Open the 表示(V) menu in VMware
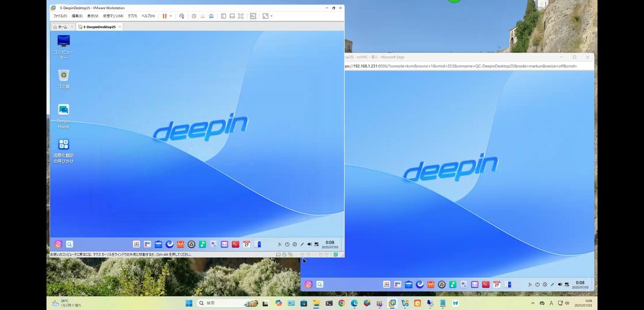 tap(93, 16)
